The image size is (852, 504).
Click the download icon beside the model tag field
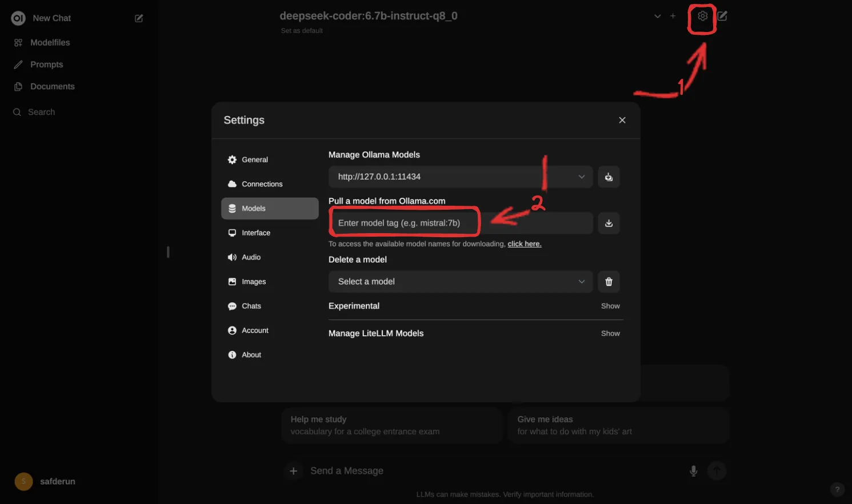point(609,223)
